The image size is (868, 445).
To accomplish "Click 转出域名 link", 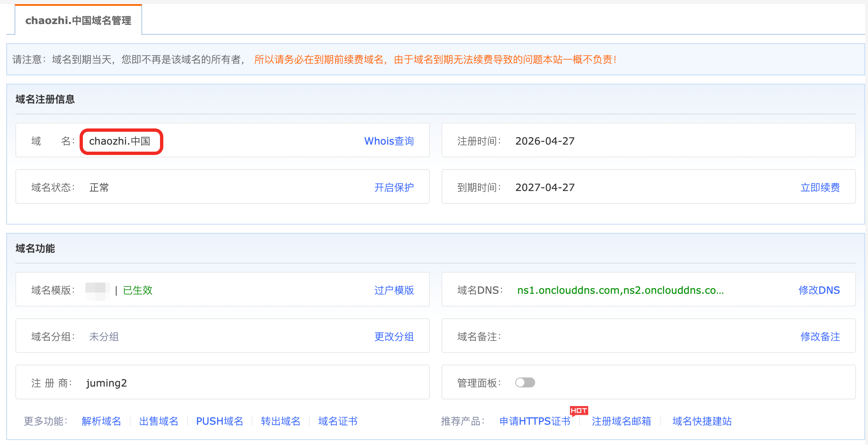I will click(x=281, y=421).
